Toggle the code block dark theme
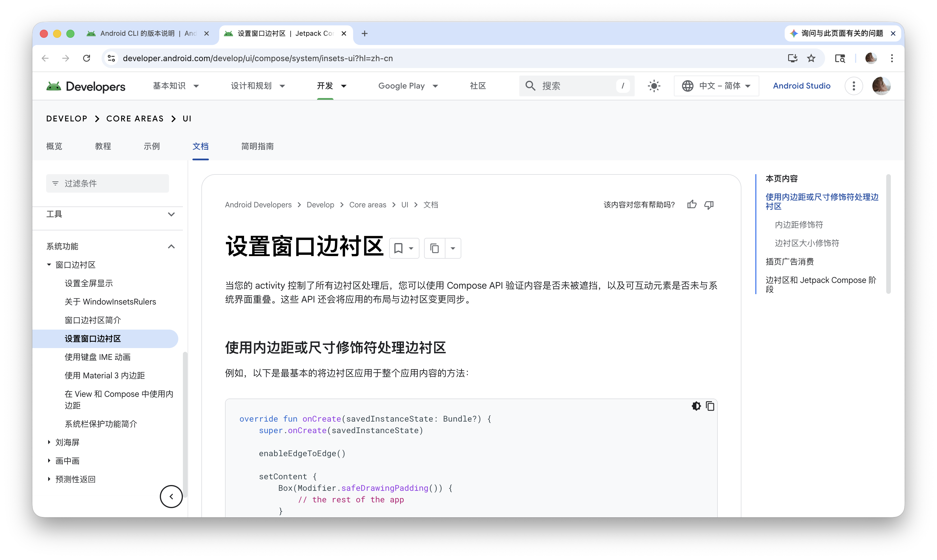 coord(696,406)
